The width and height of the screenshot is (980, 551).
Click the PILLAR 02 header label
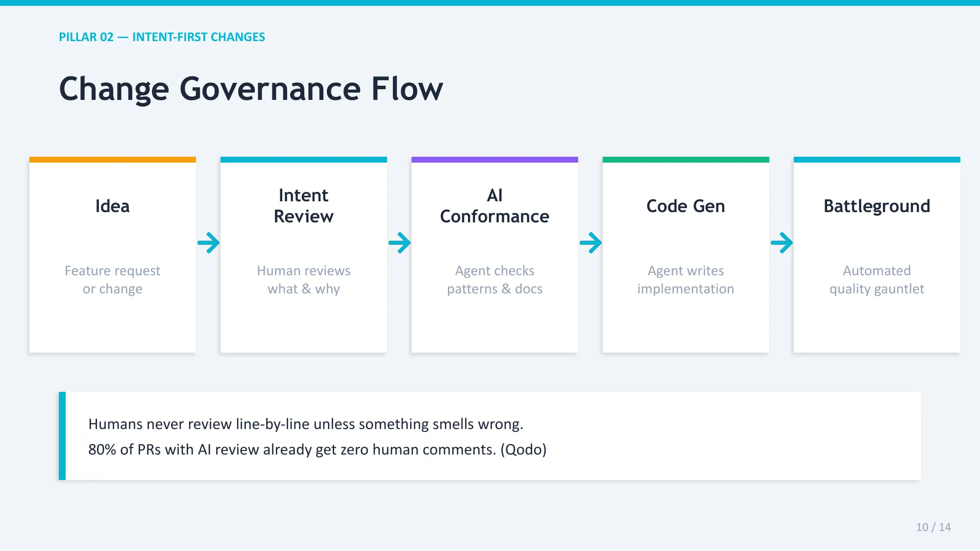pyautogui.click(x=87, y=37)
